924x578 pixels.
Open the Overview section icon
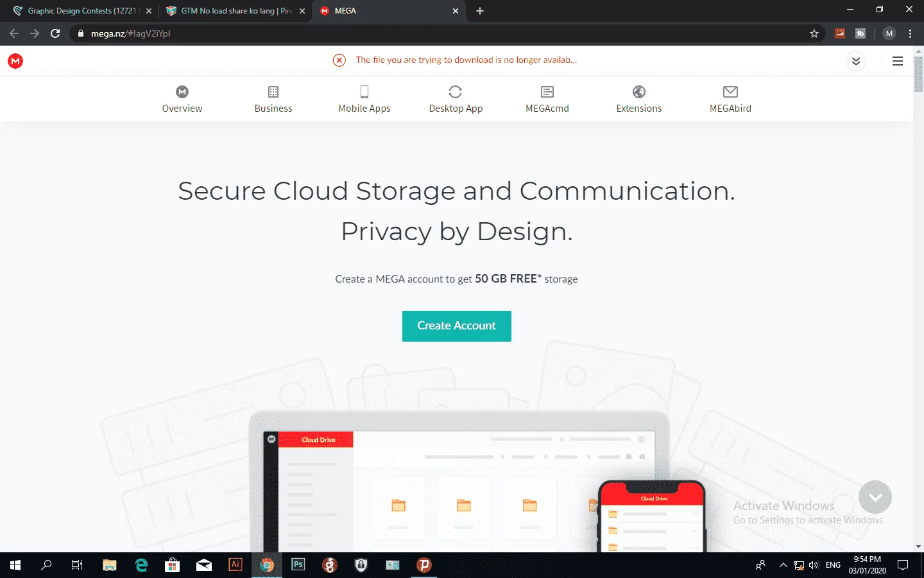tap(182, 92)
